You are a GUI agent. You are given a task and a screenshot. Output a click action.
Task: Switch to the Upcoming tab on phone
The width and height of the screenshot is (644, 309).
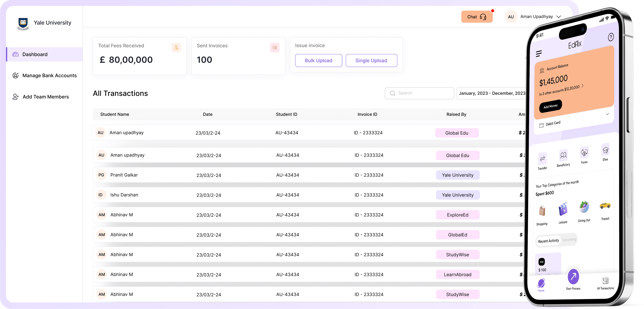(x=569, y=240)
